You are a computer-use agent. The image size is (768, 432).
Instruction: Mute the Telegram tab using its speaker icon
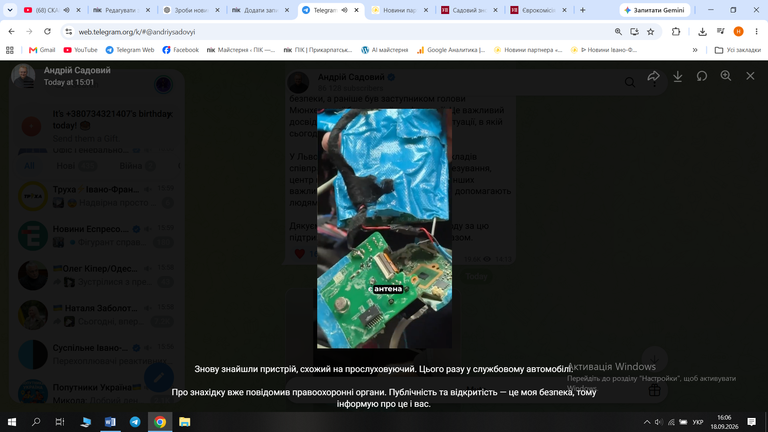(344, 10)
